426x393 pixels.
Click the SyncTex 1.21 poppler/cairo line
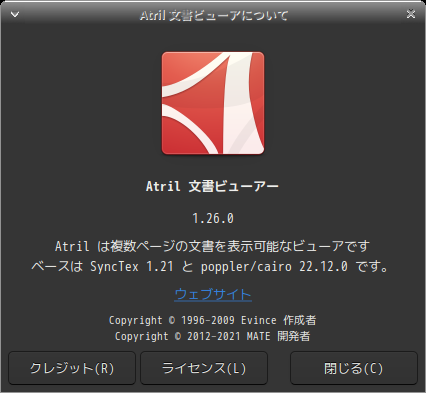pos(210,267)
